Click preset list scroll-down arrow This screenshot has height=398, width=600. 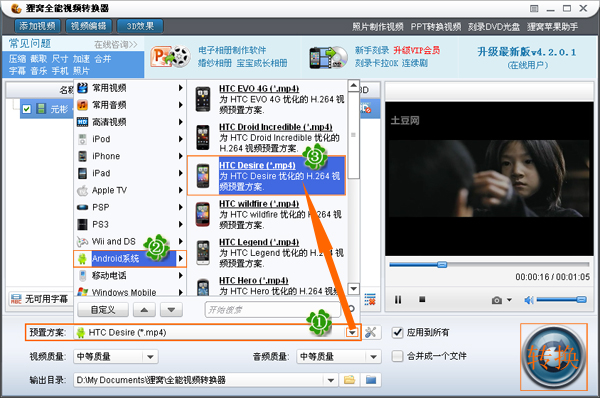pyautogui.click(x=354, y=289)
